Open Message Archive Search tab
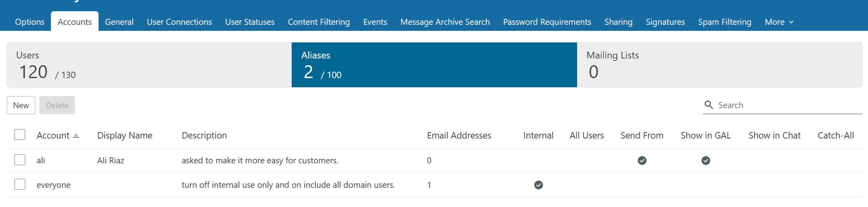Viewport: 868px width, 207px height. coord(445,22)
